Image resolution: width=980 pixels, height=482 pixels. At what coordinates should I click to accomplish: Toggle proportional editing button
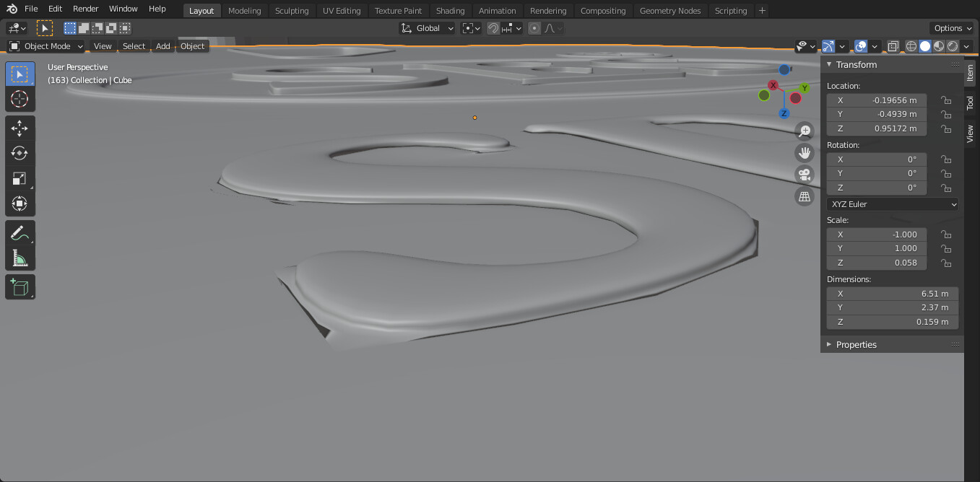click(x=534, y=28)
